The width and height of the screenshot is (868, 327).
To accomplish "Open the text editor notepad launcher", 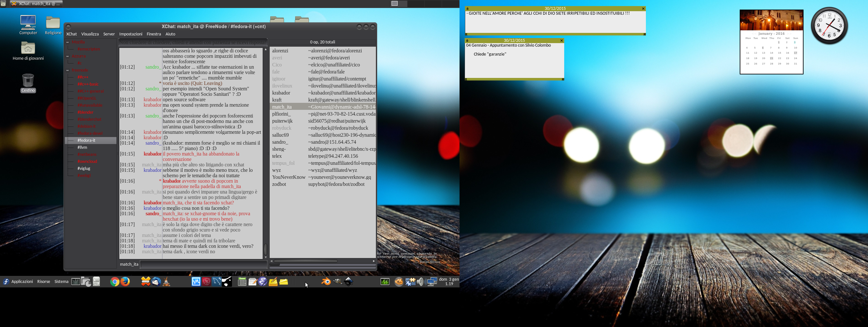I will pos(252,281).
